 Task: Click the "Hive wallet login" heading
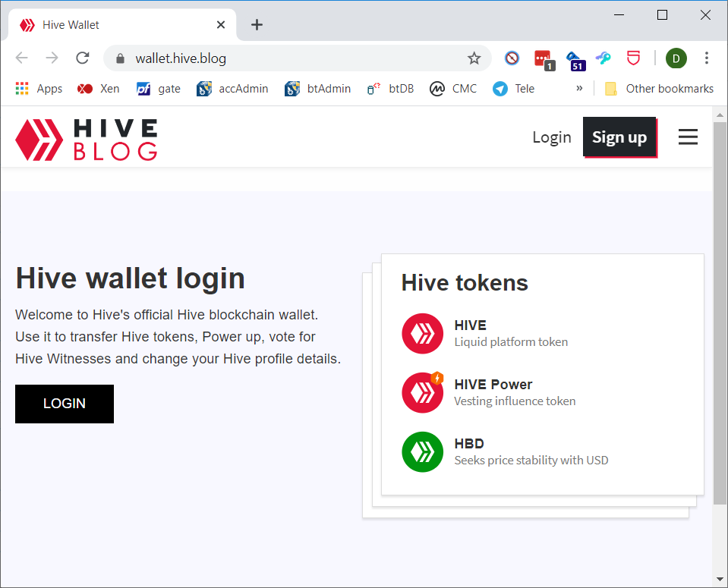(130, 278)
